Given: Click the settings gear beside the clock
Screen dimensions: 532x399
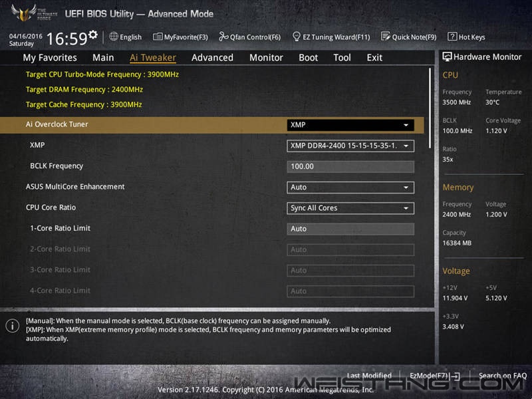Looking at the screenshot, I should click(x=93, y=35).
